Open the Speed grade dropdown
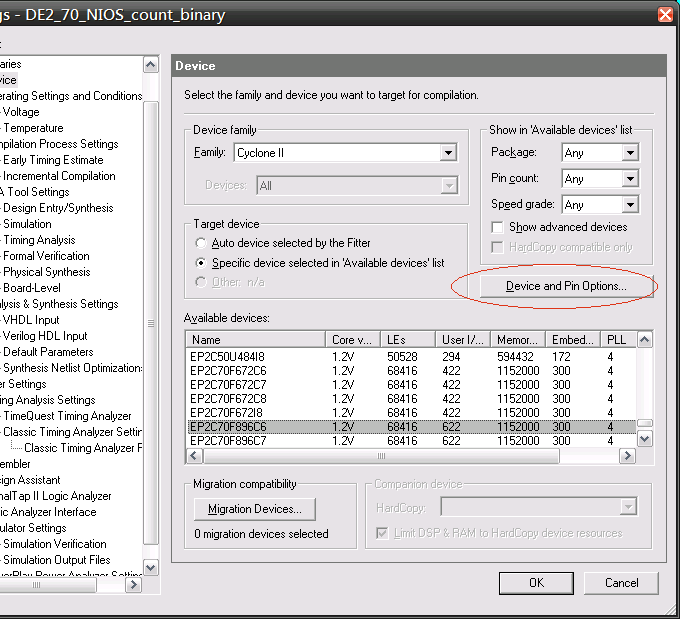 click(629, 205)
